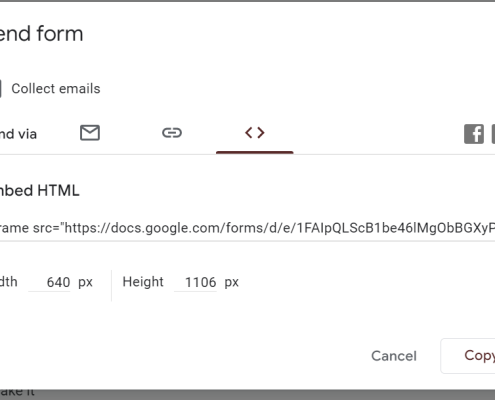Click the iframe src embed code field
Viewport: 495px width, 400px height.
point(247,228)
